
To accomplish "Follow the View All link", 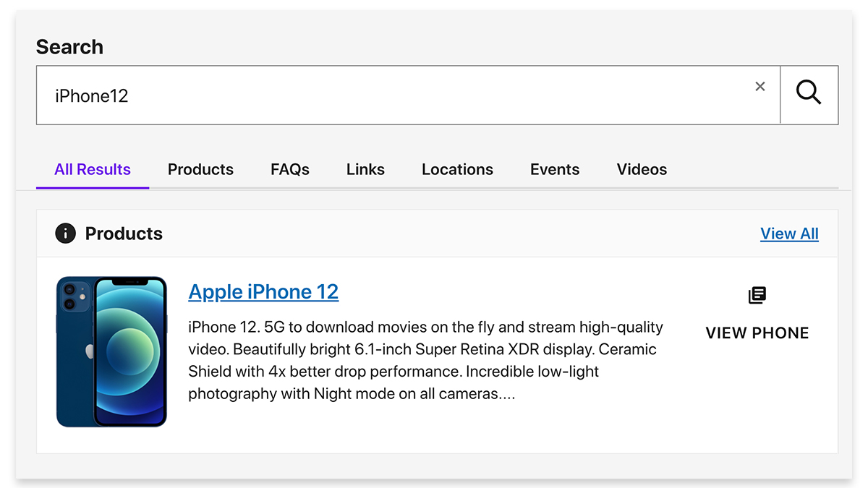I will 789,234.
